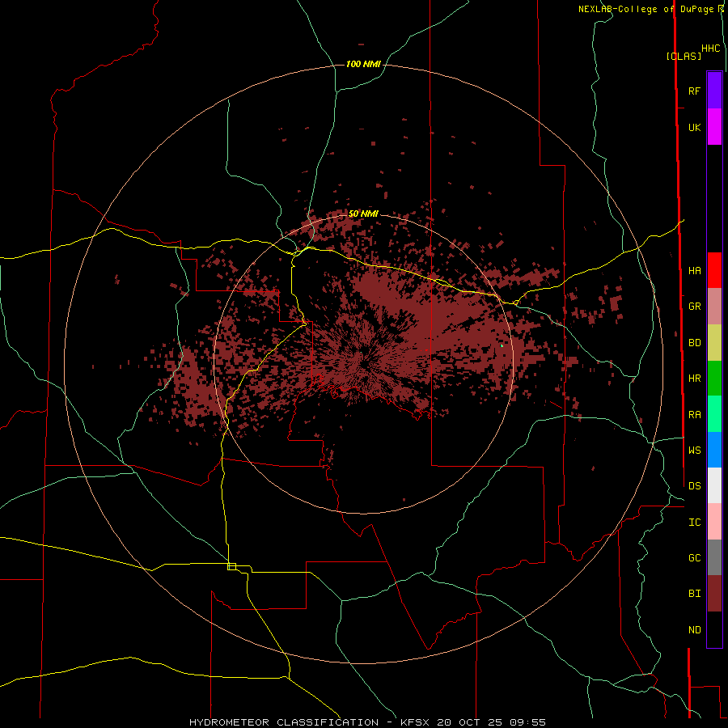728x728 pixels.
Task: Click the 09:55 timestamp in caption
Action: [x=527, y=722]
